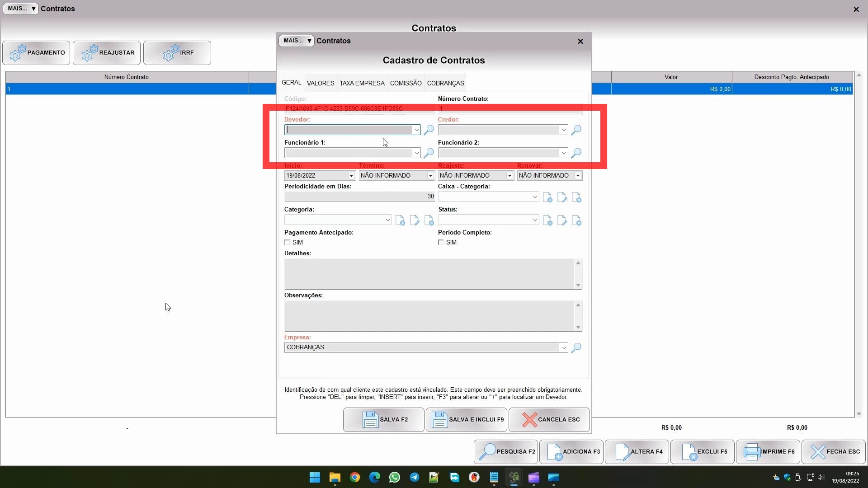Click the search magnifier next to Credor
This screenshot has height=488, width=868.
tap(576, 130)
